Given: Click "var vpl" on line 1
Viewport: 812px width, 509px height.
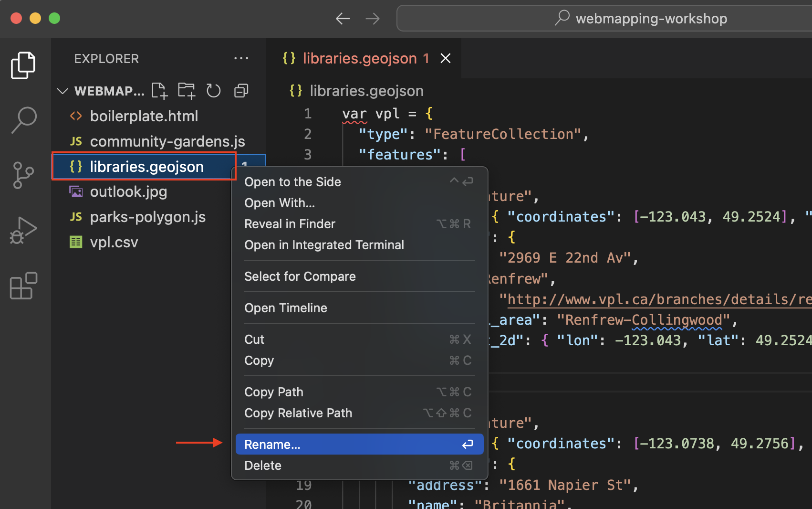Looking at the screenshot, I should tap(371, 114).
